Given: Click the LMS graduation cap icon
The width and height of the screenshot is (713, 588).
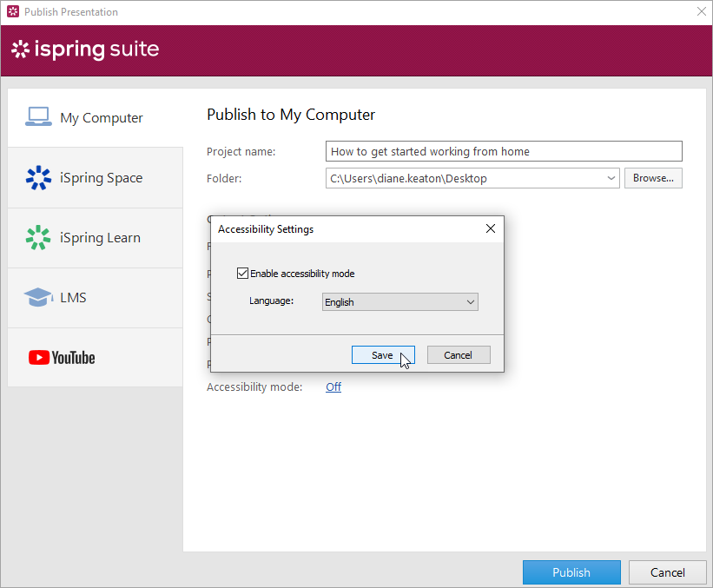Looking at the screenshot, I should [x=38, y=297].
